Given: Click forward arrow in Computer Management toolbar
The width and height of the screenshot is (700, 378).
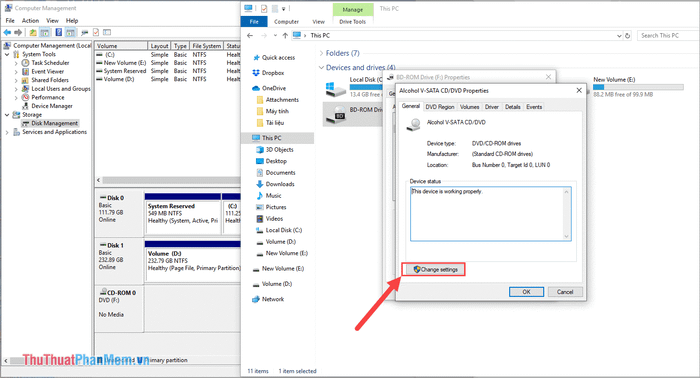Looking at the screenshot, I should point(18,32).
